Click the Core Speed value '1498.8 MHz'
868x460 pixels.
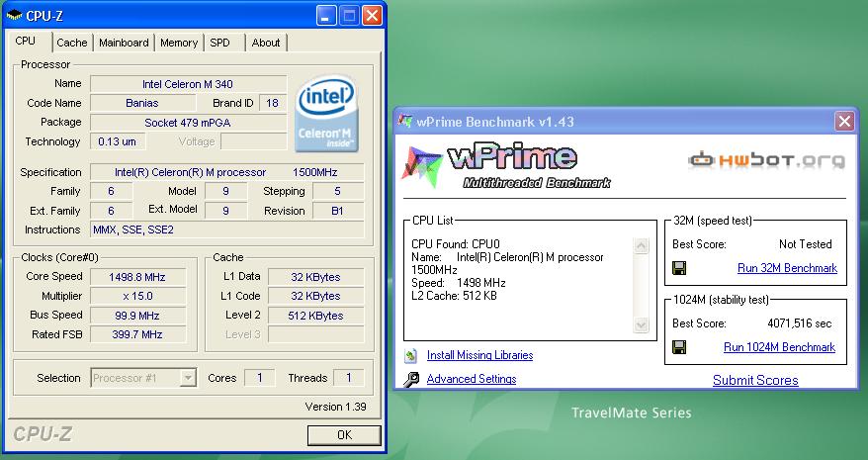coord(137,277)
